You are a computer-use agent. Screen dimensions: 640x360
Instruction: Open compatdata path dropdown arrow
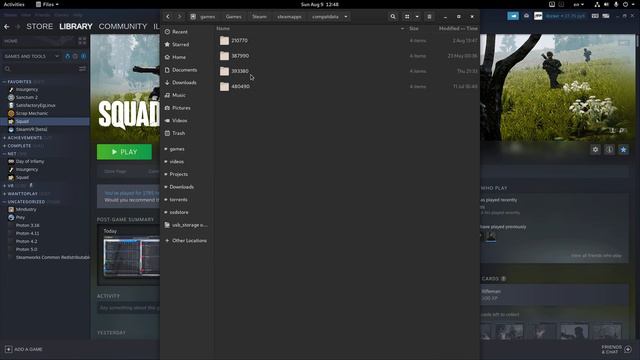pyautogui.click(x=346, y=17)
